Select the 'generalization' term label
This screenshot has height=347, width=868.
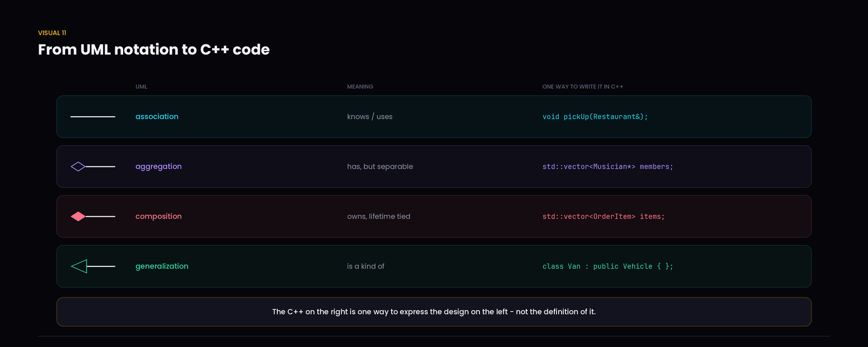click(162, 266)
